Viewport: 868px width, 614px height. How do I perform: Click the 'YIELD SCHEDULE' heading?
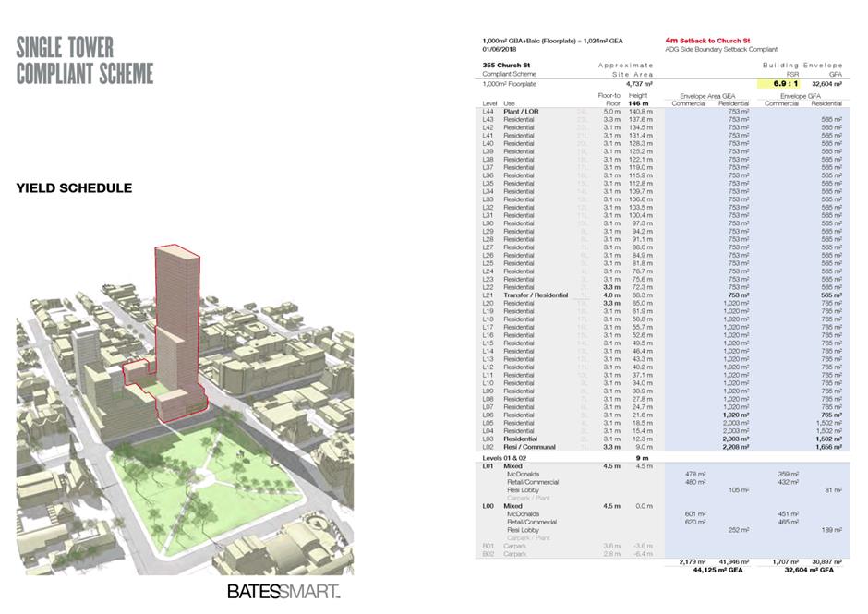pyautogui.click(x=74, y=188)
